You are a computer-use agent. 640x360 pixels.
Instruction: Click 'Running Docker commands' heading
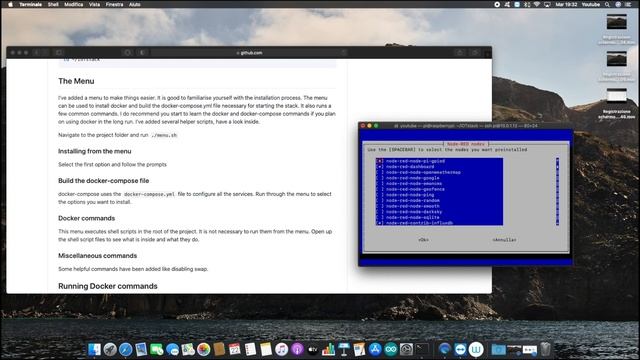pyautogui.click(x=108, y=286)
